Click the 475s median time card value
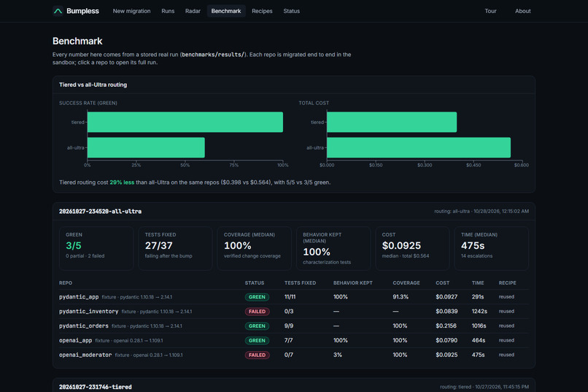 (x=473, y=246)
